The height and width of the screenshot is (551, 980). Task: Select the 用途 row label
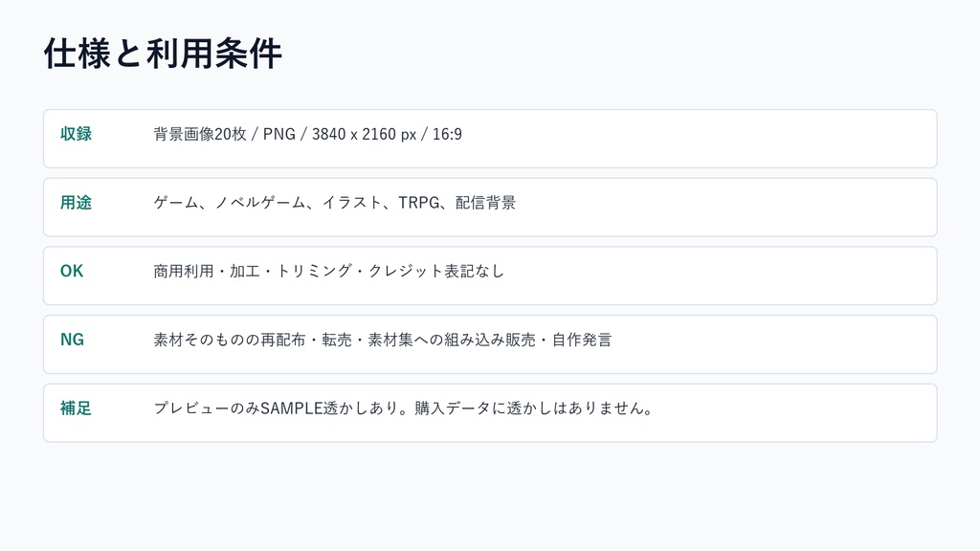(x=76, y=203)
